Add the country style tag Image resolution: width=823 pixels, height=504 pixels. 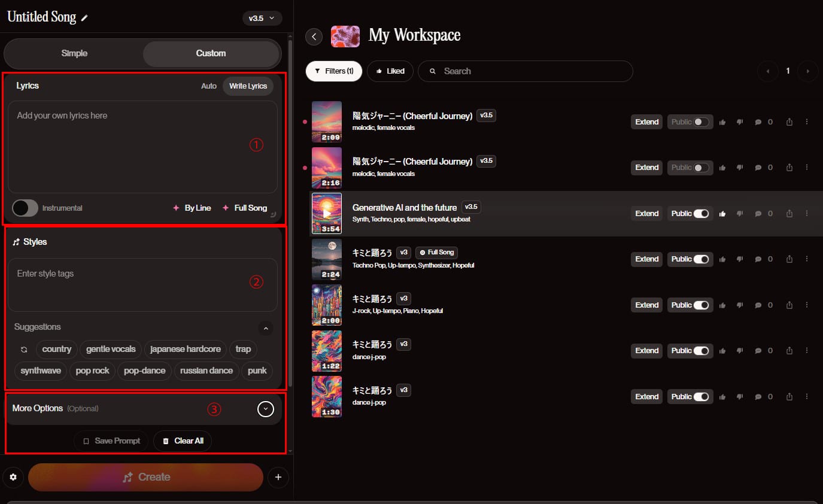(57, 350)
